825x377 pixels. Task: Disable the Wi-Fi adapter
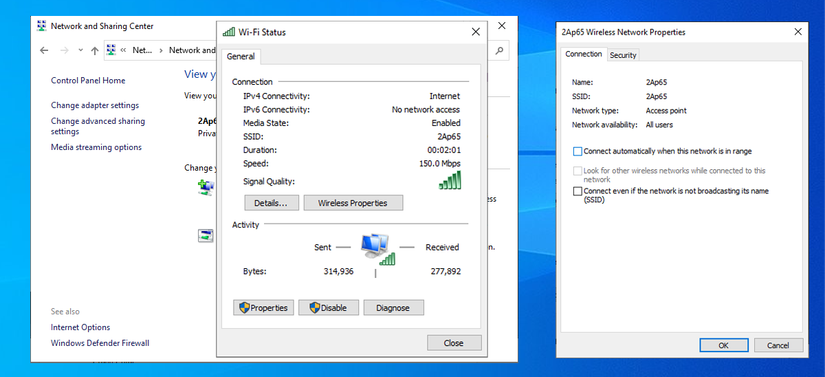pos(329,308)
